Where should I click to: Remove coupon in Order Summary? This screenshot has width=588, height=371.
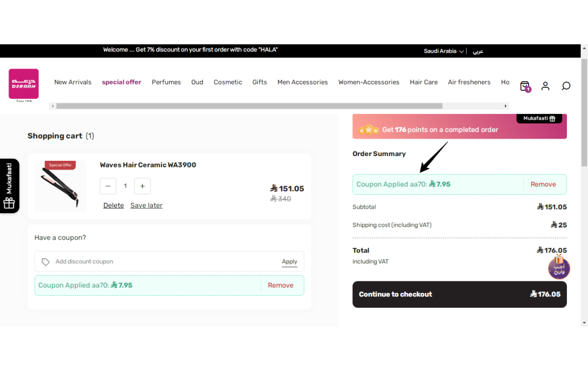(x=543, y=184)
